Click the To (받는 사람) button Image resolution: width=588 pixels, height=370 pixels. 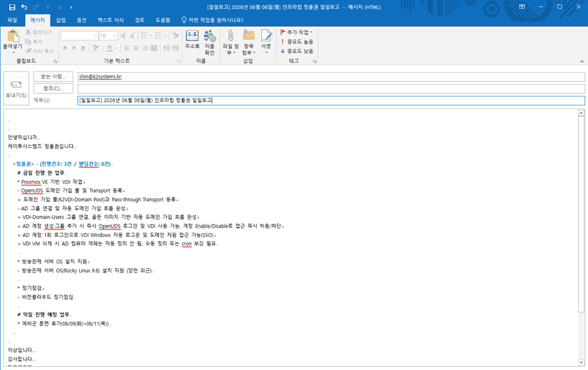click(x=53, y=77)
